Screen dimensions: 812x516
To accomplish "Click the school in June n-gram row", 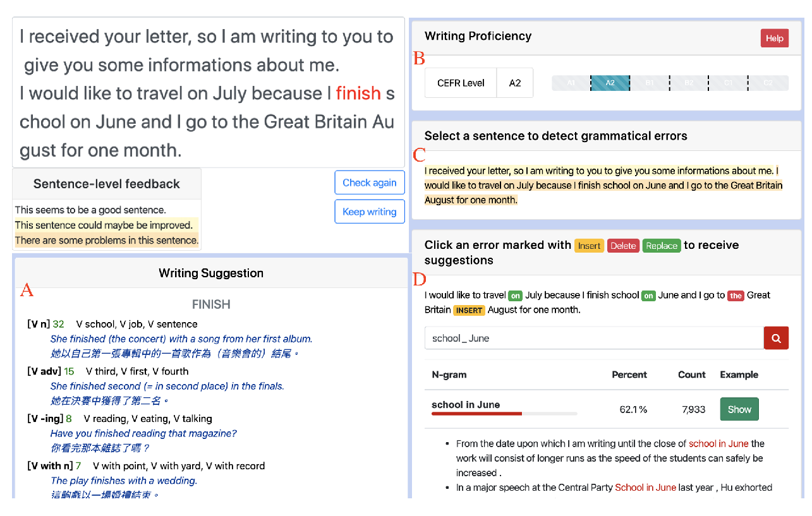I will [607, 409].
